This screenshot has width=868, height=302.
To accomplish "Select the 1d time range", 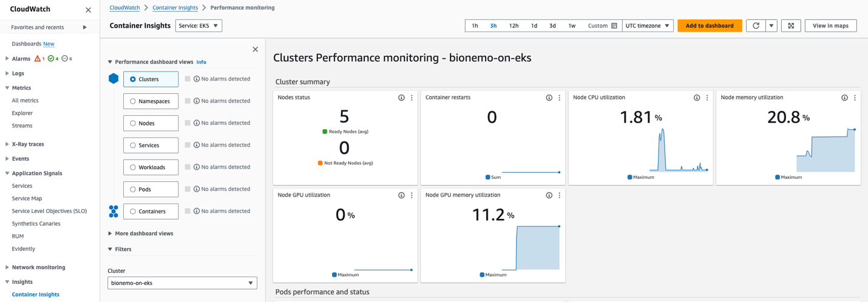I will click(534, 25).
